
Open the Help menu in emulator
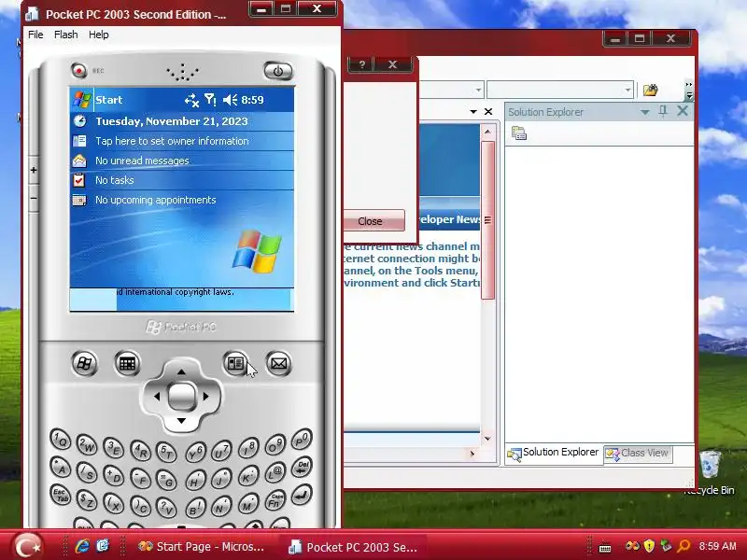tap(99, 35)
